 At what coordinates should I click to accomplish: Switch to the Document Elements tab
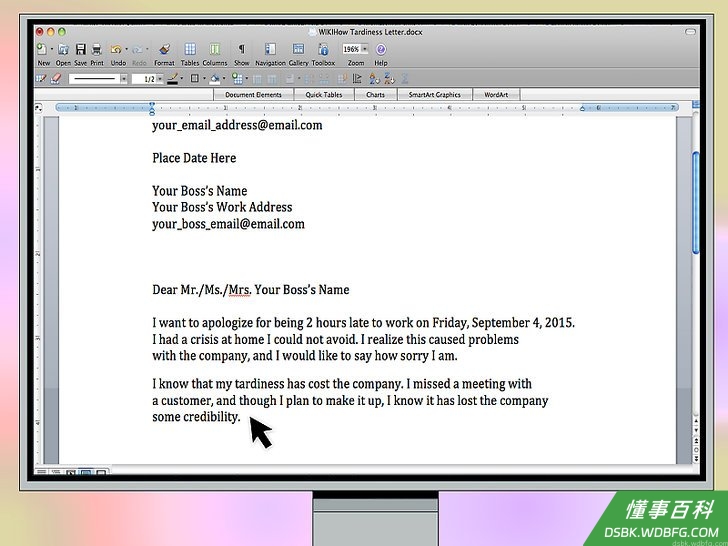tap(253, 95)
